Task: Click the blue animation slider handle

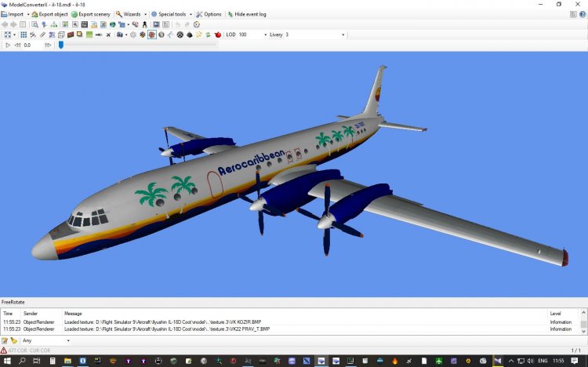Action: tap(60, 45)
